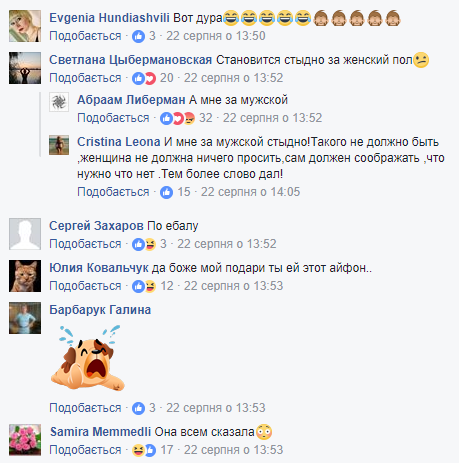Screen dimensions: 459x463
Task: Click Подобається under Cristina Leona's reply
Action: pyautogui.click(x=113, y=192)
